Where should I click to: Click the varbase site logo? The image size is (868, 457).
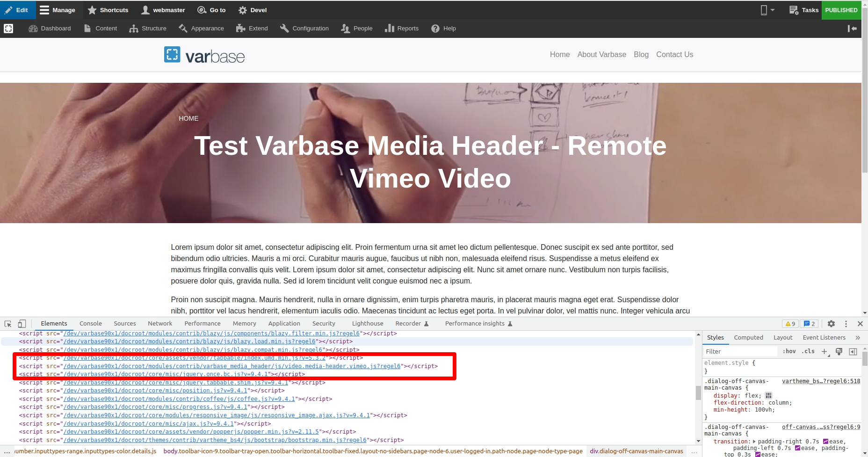(x=204, y=56)
